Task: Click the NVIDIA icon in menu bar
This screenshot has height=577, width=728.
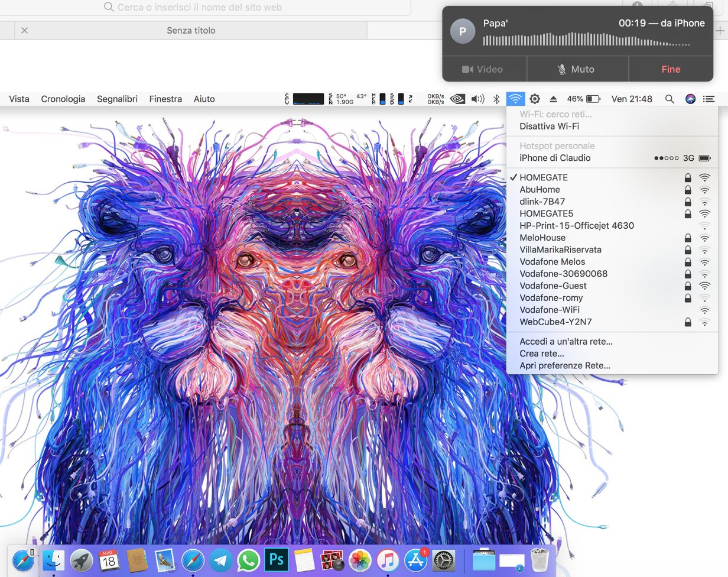Action: (x=457, y=99)
